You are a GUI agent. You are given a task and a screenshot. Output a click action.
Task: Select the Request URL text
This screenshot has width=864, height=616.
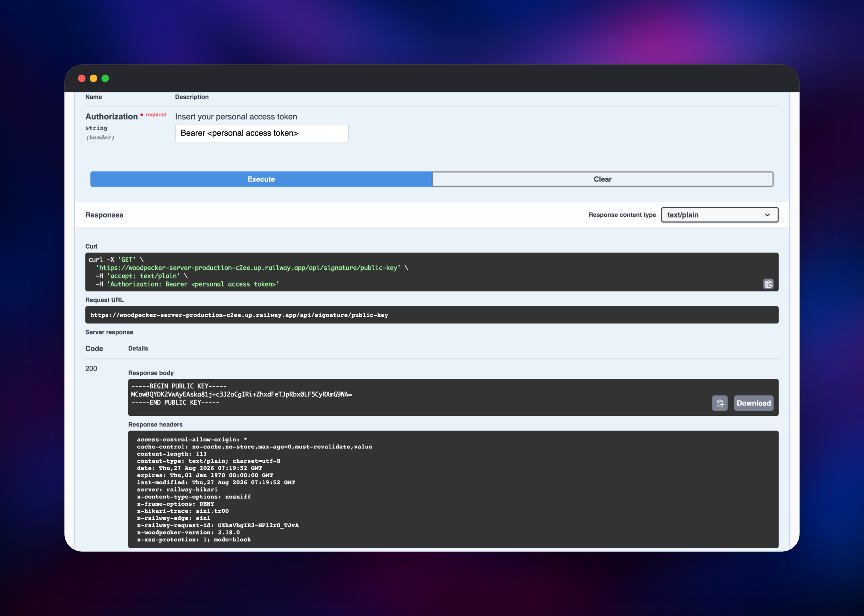(239, 315)
